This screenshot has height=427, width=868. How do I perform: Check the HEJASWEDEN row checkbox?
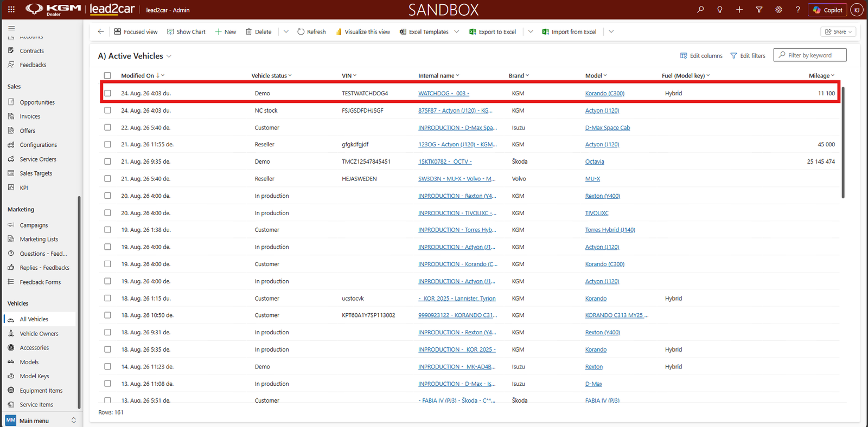(x=107, y=179)
